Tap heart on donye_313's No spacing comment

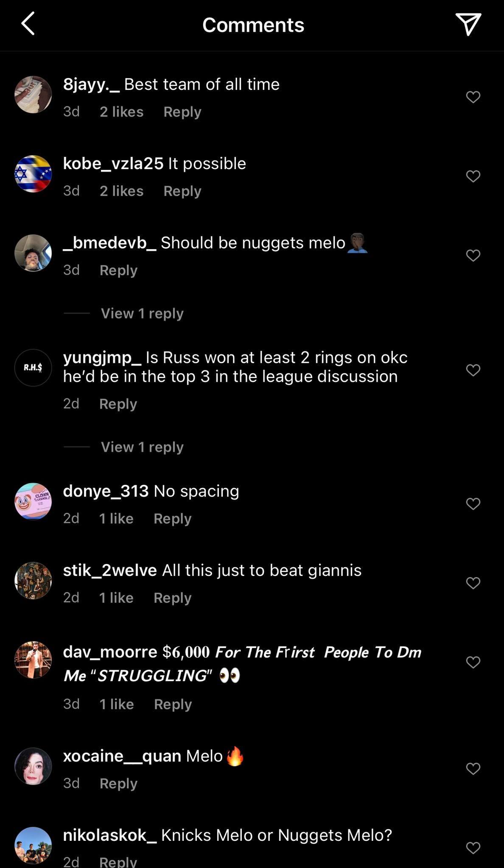473,504
